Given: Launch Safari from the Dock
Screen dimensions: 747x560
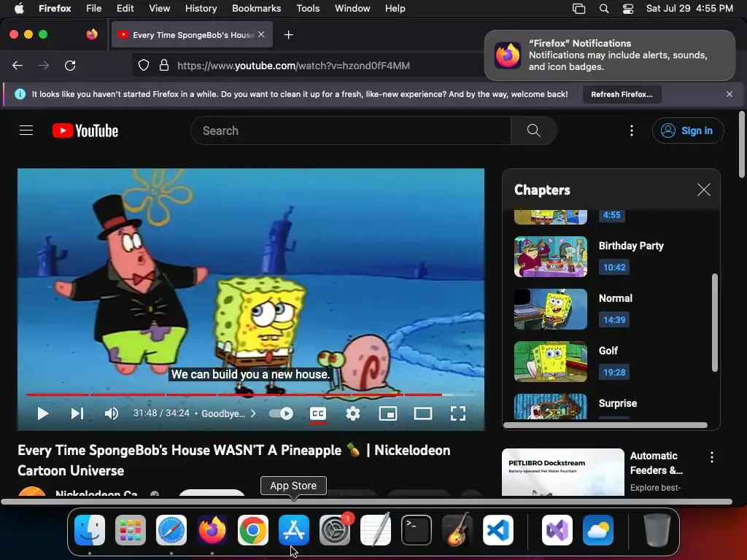Looking at the screenshot, I should (171, 529).
